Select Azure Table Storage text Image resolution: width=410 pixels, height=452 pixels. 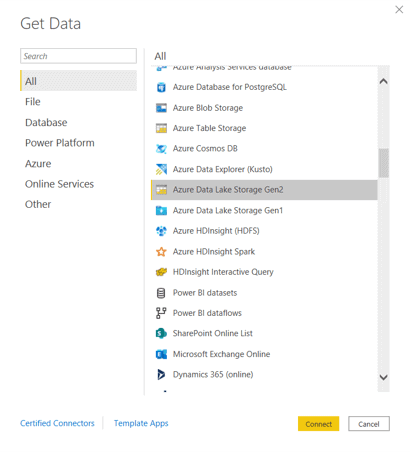[209, 128]
